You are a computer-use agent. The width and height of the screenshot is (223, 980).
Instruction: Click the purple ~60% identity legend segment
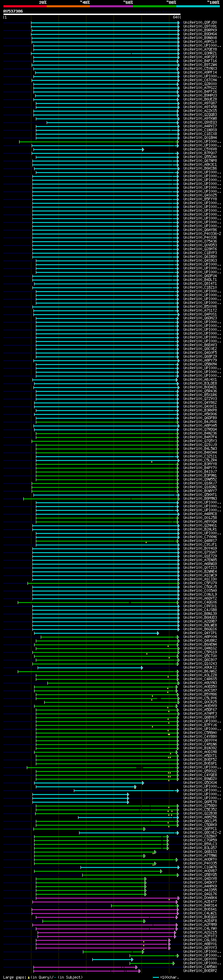112,6
